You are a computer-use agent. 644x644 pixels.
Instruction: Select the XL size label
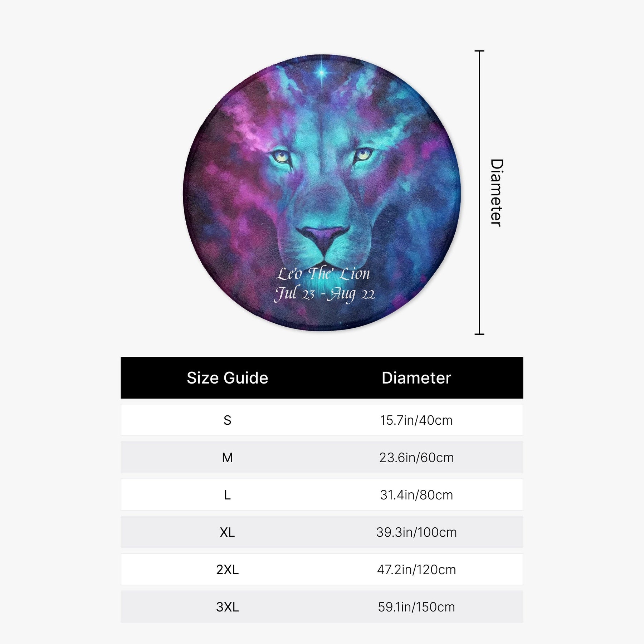(228, 532)
